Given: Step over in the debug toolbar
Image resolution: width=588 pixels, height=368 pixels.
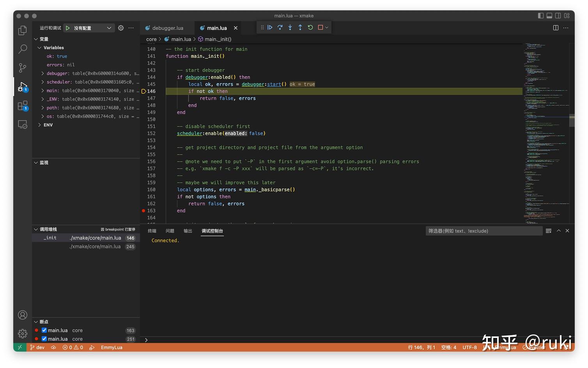Looking at the screenshot, I should 280,27.
